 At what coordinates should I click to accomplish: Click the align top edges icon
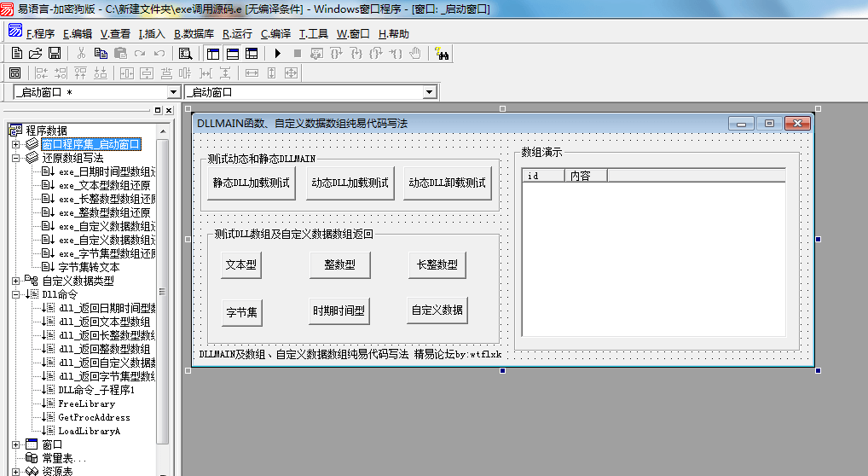click(80, 73)
